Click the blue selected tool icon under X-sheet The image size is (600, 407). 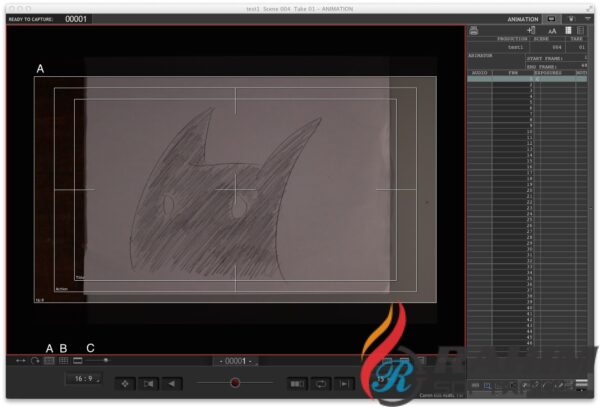click(487, 386)
